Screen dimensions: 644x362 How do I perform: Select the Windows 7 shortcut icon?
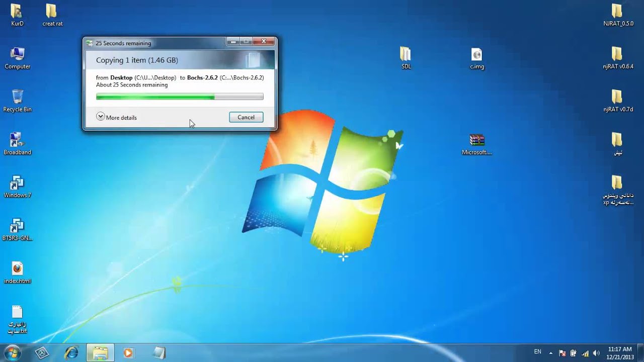tap(17, 187)
